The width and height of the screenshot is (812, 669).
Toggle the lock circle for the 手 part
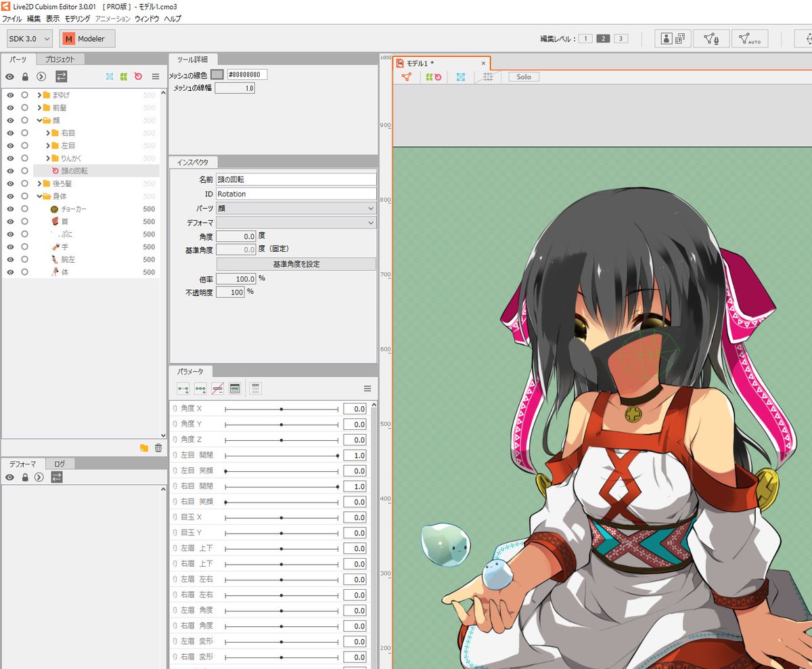tap(25, 247)
